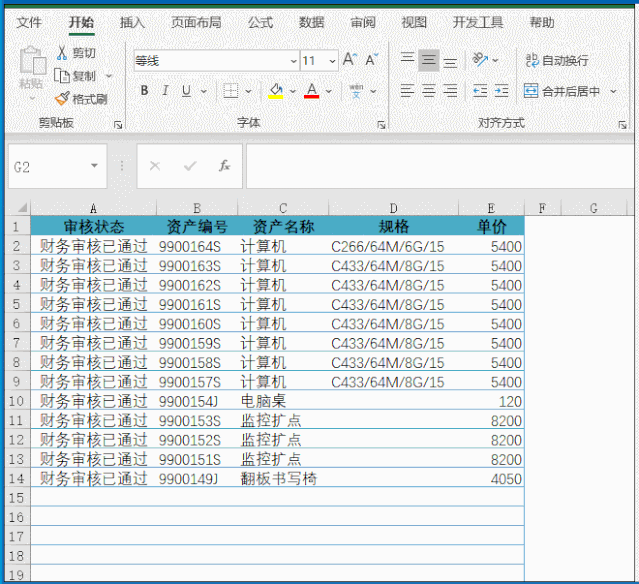
Task: Open the 插入 (Insert) ribbon tab
Action: (132, 22)
